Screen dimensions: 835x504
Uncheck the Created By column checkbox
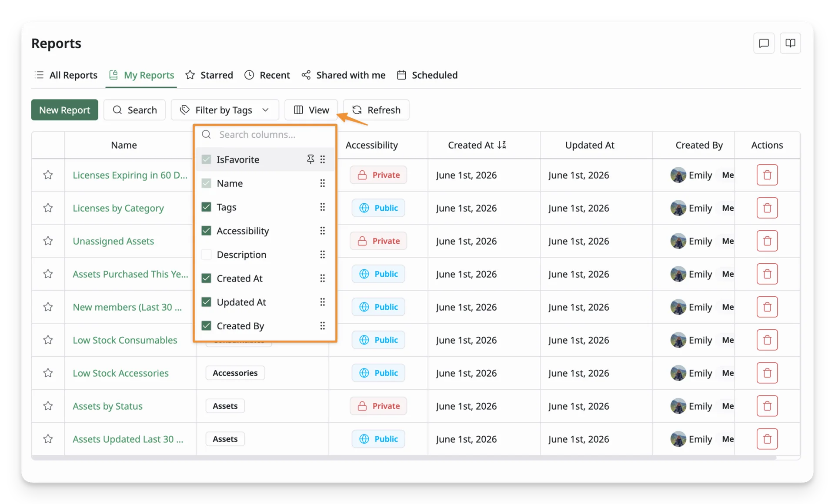(x=206, y=325)
